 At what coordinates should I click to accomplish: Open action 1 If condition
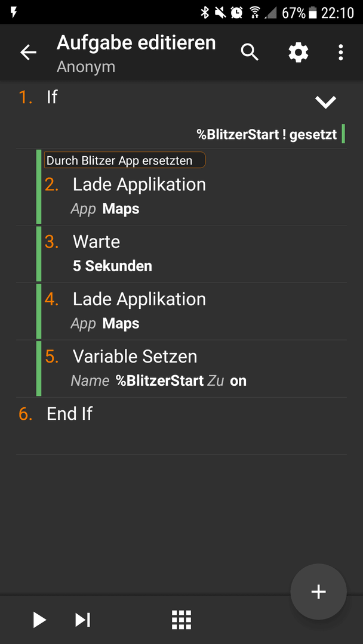coord(181,115)
